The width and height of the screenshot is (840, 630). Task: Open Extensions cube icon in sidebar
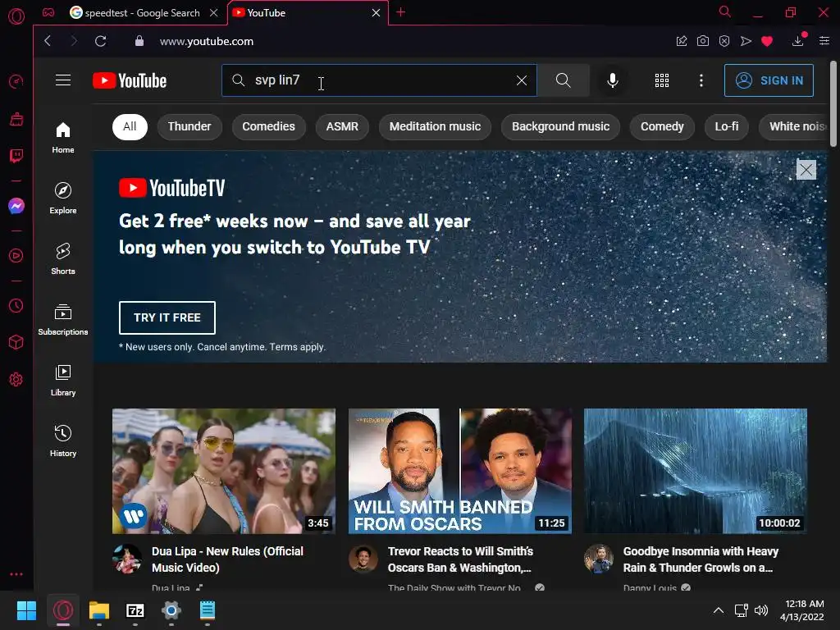(x=16, y=342)
